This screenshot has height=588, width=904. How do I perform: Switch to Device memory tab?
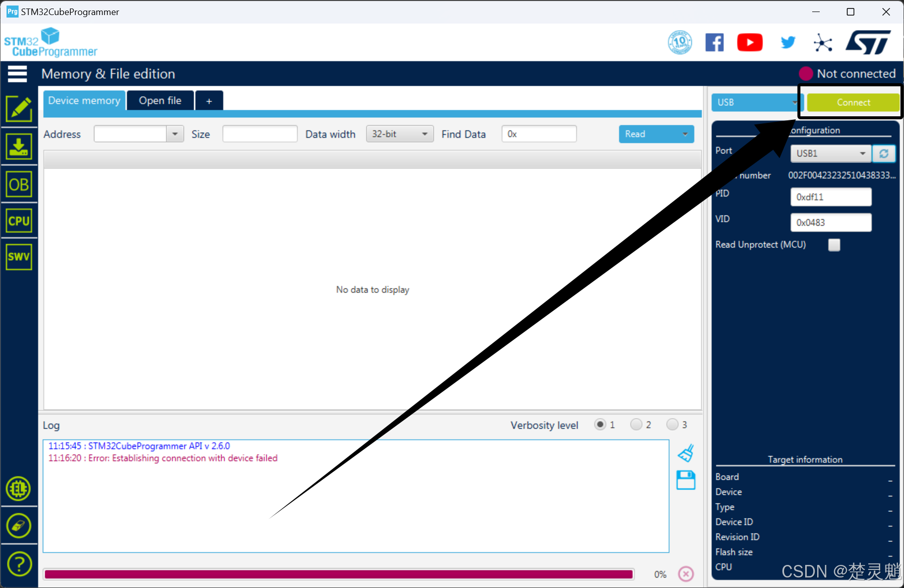[x=84, y=100]
